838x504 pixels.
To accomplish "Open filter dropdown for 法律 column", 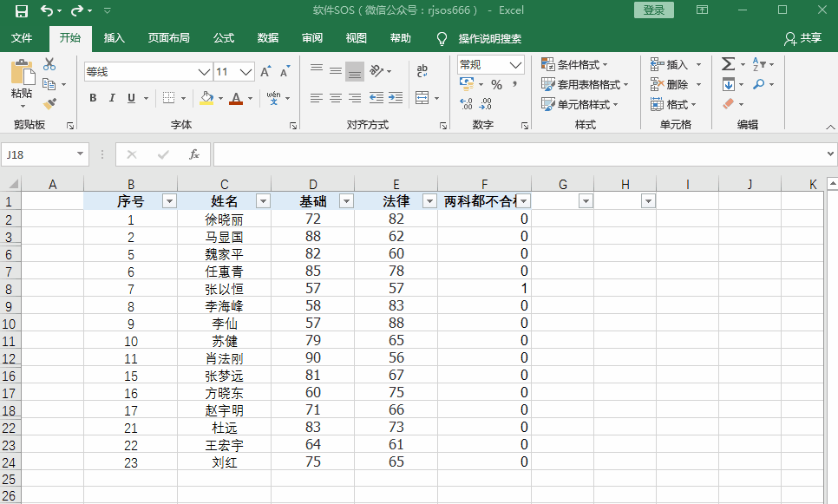I will [x=429, y=201].
